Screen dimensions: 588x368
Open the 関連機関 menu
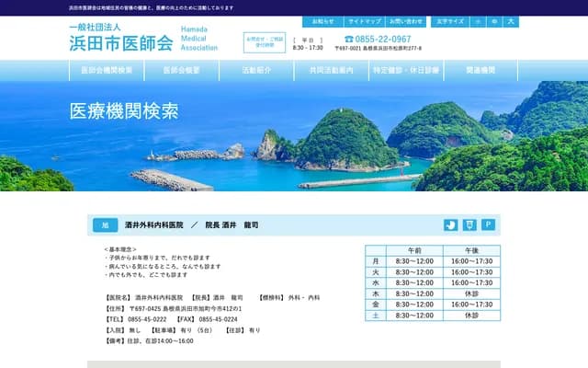click(x=481, y=70)
